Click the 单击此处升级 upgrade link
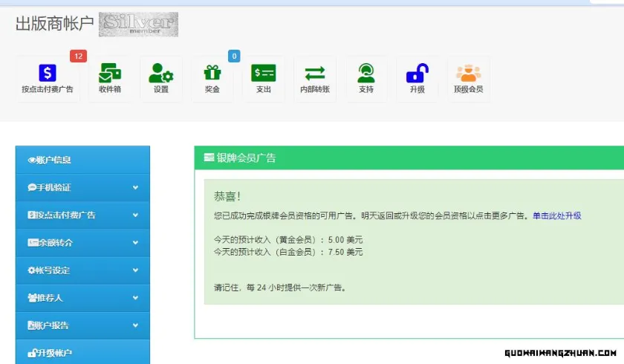This screenshot has height=364, width=624. point(556,215)
